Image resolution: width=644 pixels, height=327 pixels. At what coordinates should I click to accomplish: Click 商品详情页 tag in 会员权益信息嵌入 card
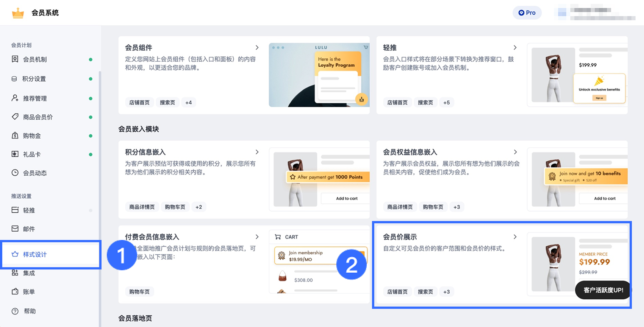click(400, 207)
